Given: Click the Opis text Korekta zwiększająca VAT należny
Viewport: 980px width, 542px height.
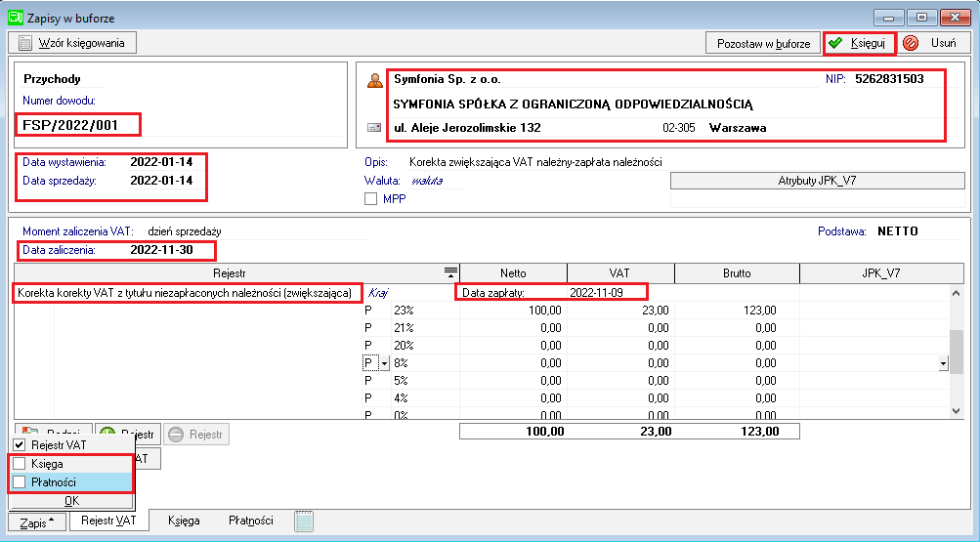Looking at the screenshot, I should coord(535,162).
